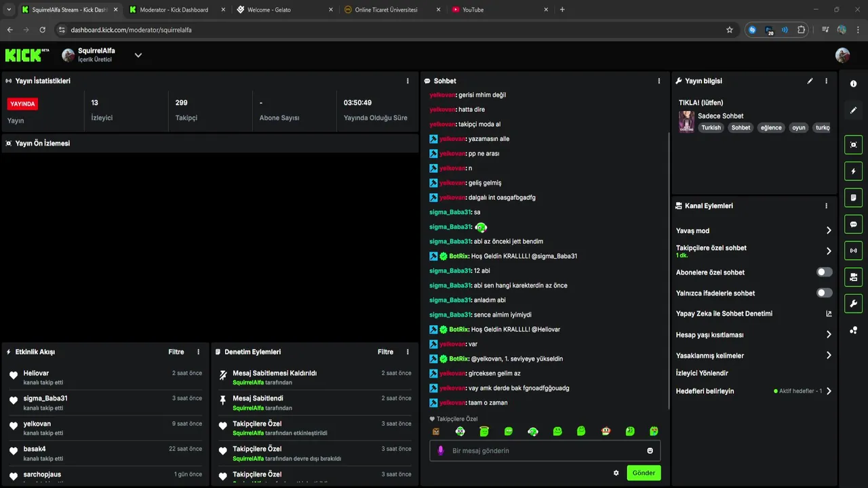This screenshot has height=488, width=868.
Task: Open the chat settings gear icon
Action: point(616,473)
